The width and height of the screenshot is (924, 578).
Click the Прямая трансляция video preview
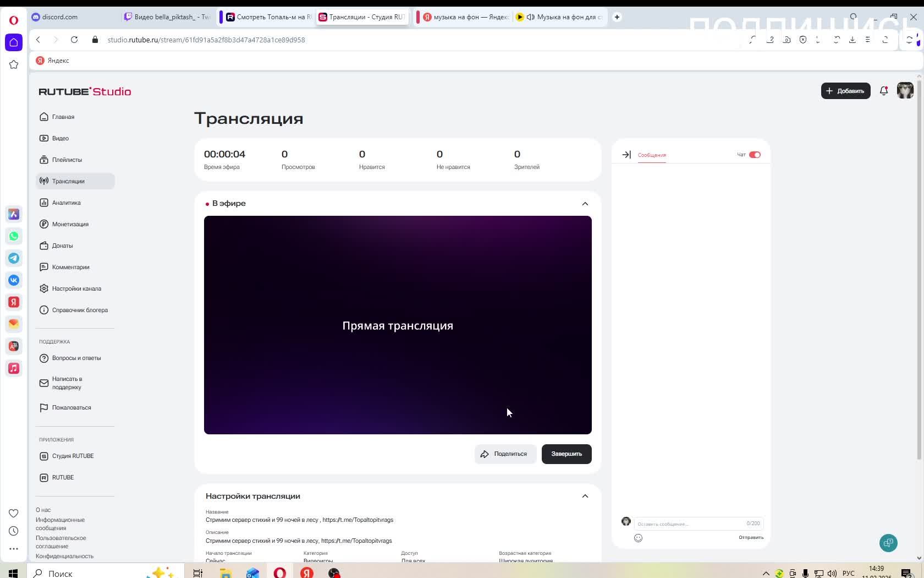(398, 325)
